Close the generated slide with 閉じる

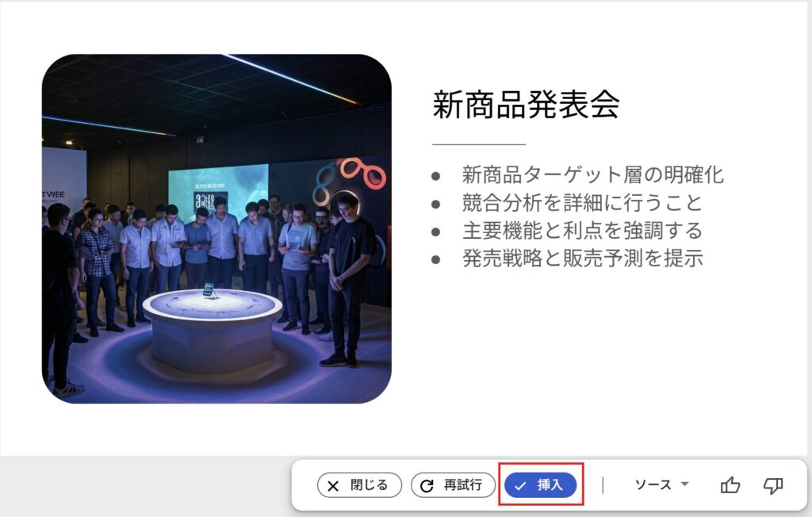click(x=359, y=485)
